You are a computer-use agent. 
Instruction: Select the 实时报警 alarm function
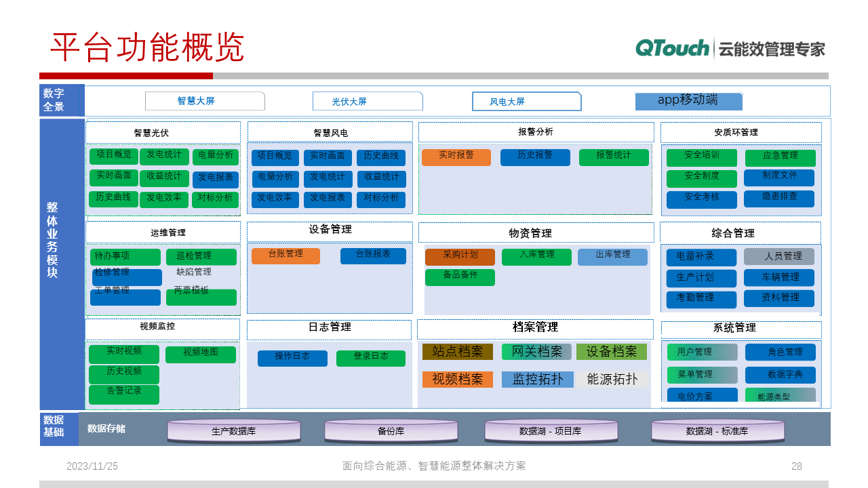(x=458, y=157)
